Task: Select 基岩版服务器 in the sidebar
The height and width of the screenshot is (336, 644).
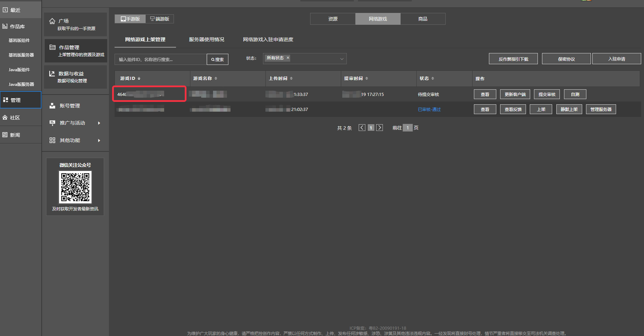Action: (21, 55)
